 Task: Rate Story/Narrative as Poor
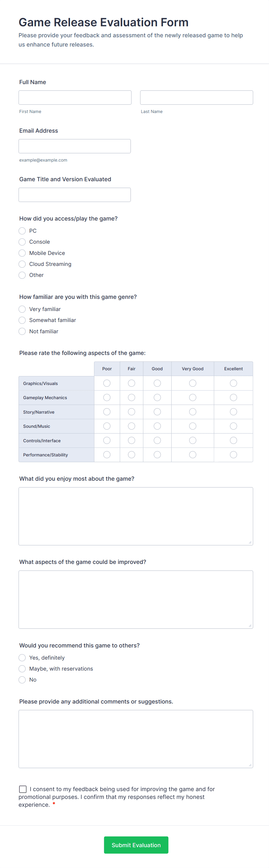tap(106, 411)
